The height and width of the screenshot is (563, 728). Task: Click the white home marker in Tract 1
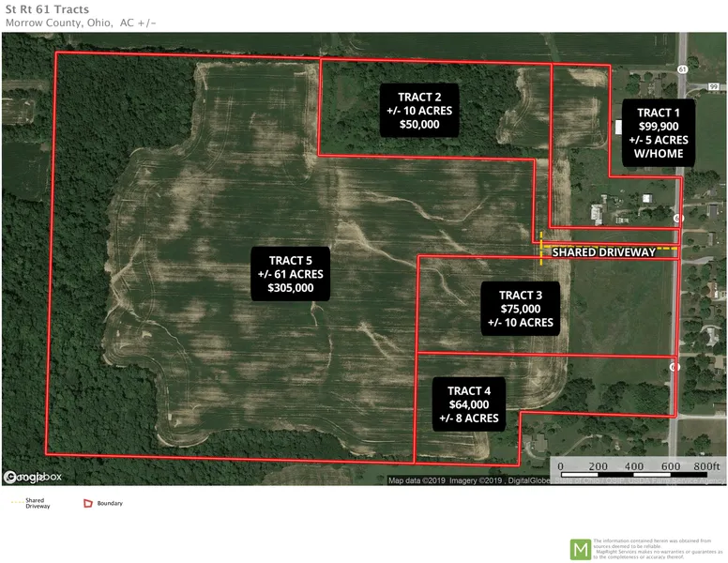tap(618, 127)
